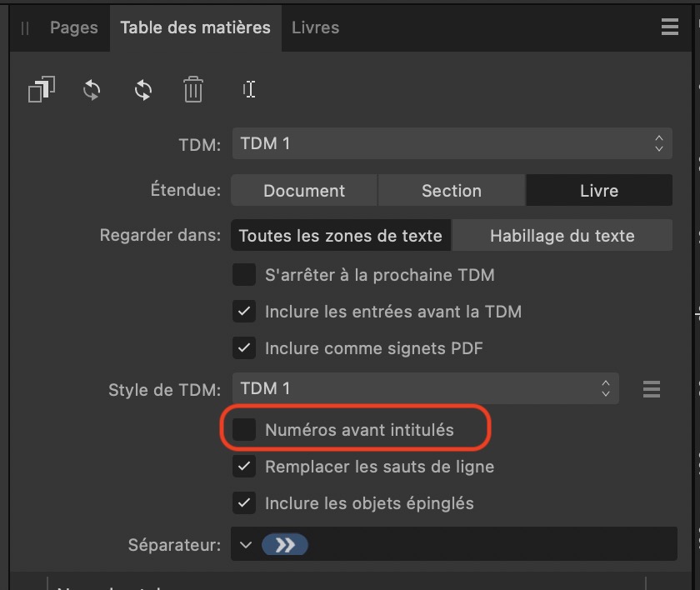700x590 pixels.
Task: Click the blue tab separator token
Action: (285, 544)
